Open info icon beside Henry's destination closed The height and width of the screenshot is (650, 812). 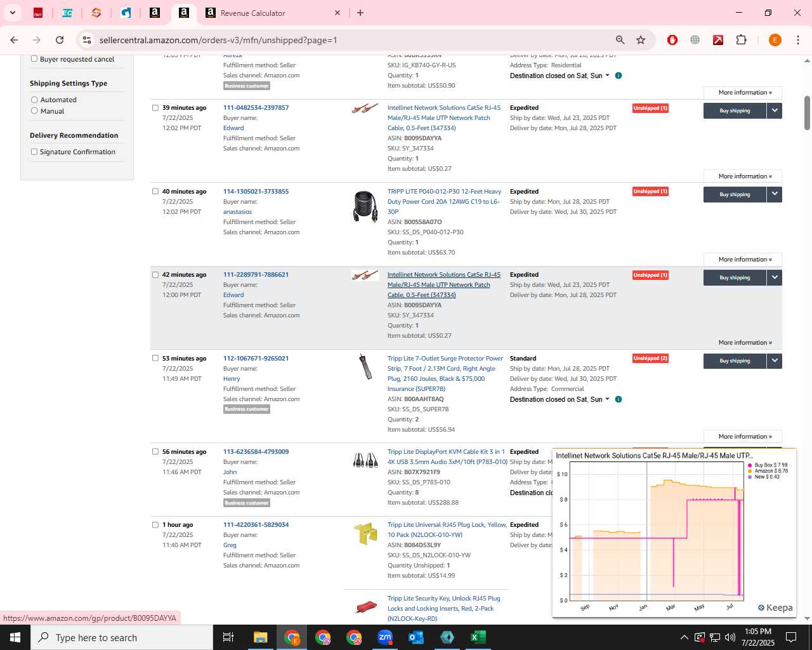click(x=619, y=399)
